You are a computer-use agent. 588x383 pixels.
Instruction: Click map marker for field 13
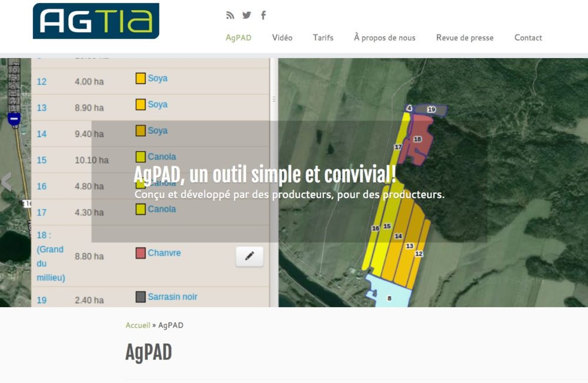[409, 246]
